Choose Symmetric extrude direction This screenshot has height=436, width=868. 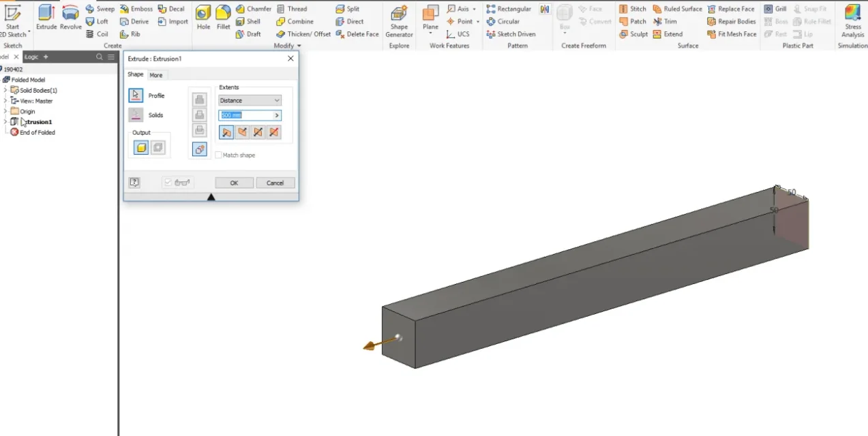tap(258, 132)
